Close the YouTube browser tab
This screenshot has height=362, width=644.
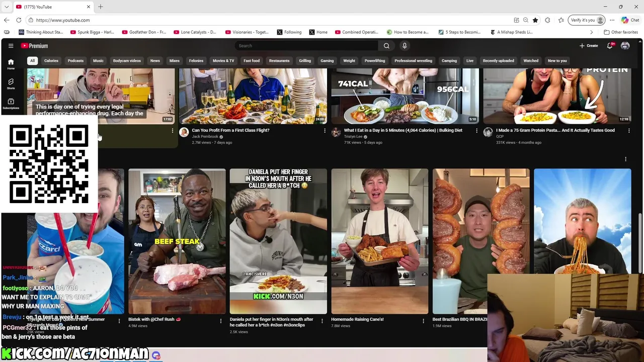pos(89,7)
